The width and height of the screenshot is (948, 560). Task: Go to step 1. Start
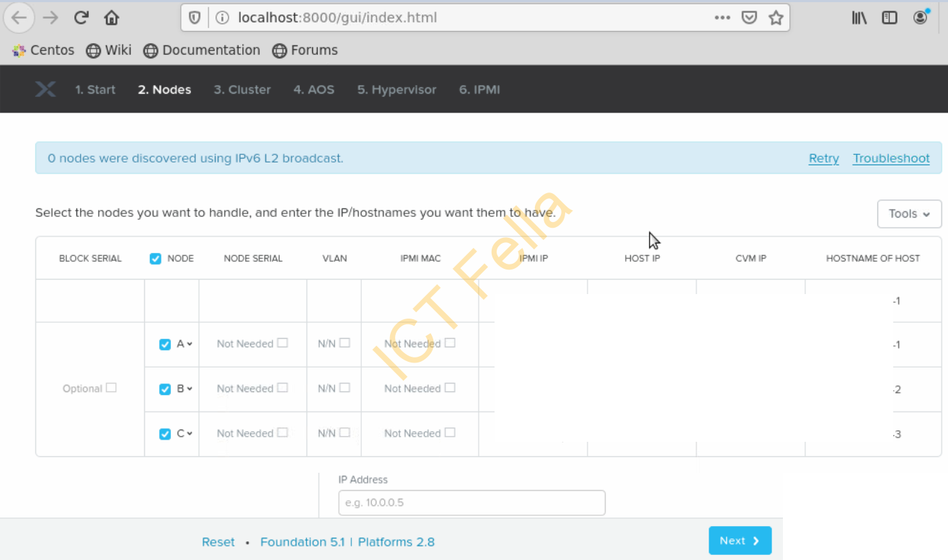click(95, 90)
